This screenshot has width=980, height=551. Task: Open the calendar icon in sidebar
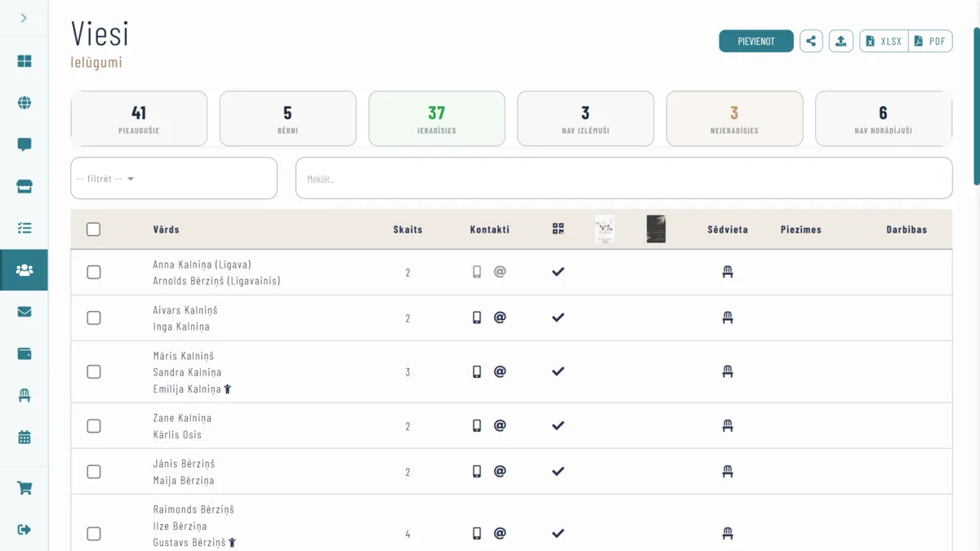(x=24, y=438)
